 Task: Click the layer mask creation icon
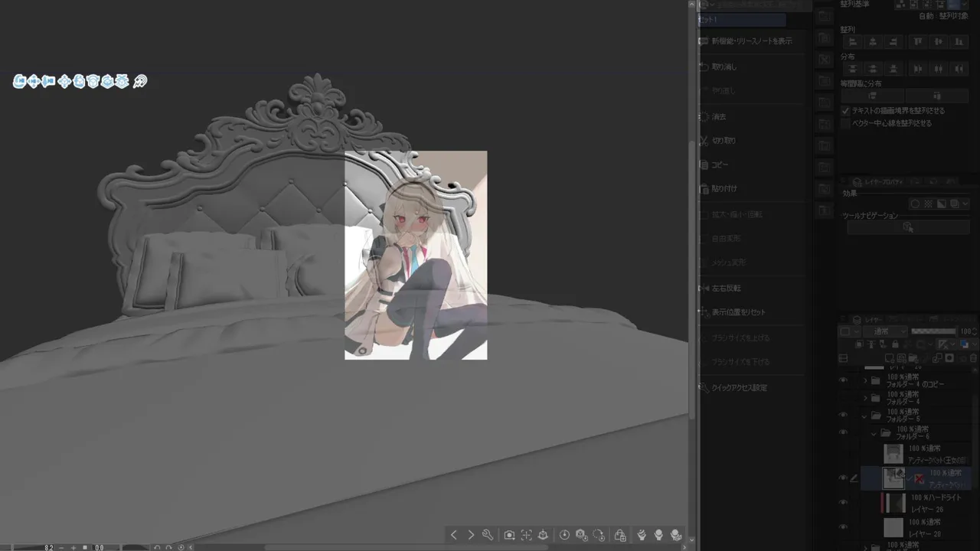949,357
